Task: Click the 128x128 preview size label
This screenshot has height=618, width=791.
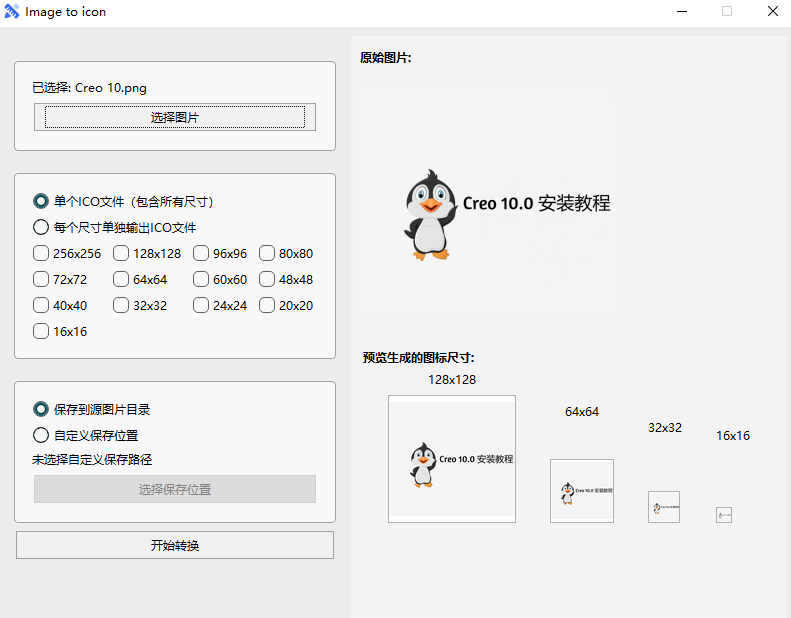Action: pos(452,380)
